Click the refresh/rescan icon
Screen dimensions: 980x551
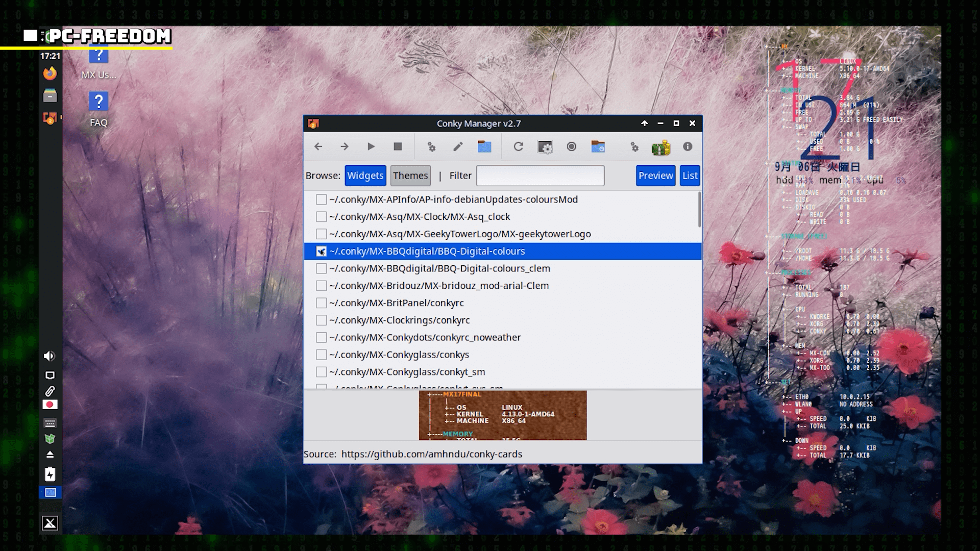518,147
